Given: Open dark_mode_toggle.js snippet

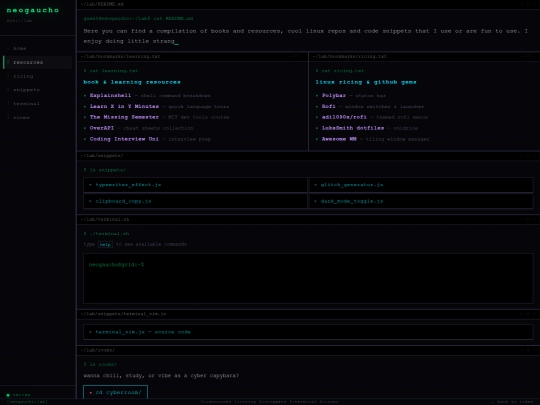Looking at the screenshot, I should [x=421, y=201].
